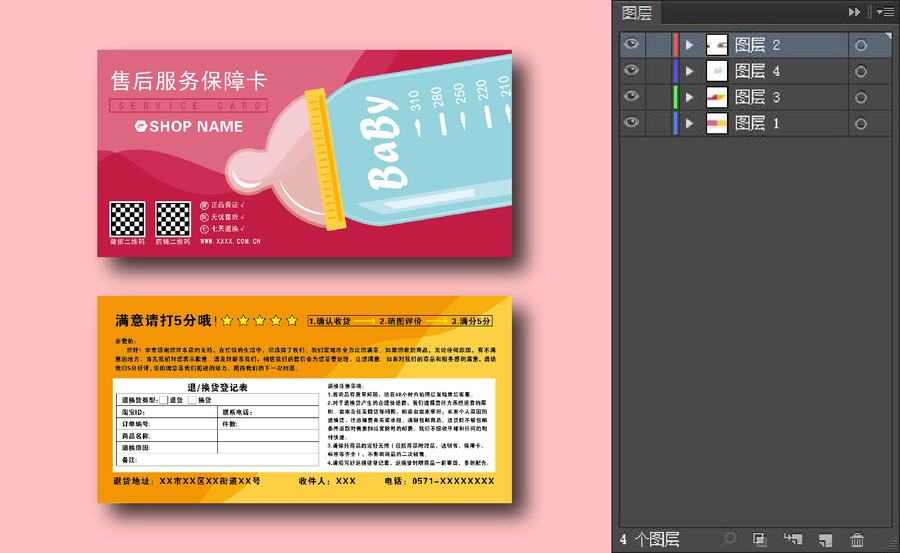
Task: Click create new sublayer icon
Action: 793,539
